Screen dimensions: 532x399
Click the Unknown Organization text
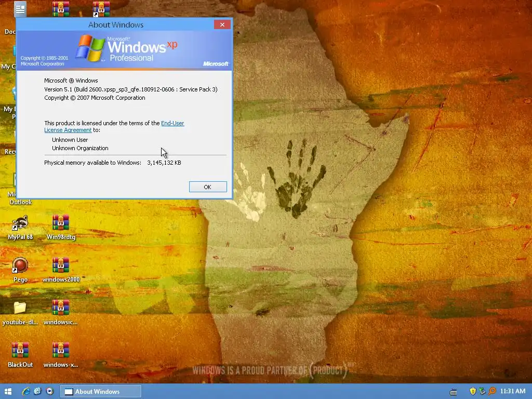coord(80,148)
